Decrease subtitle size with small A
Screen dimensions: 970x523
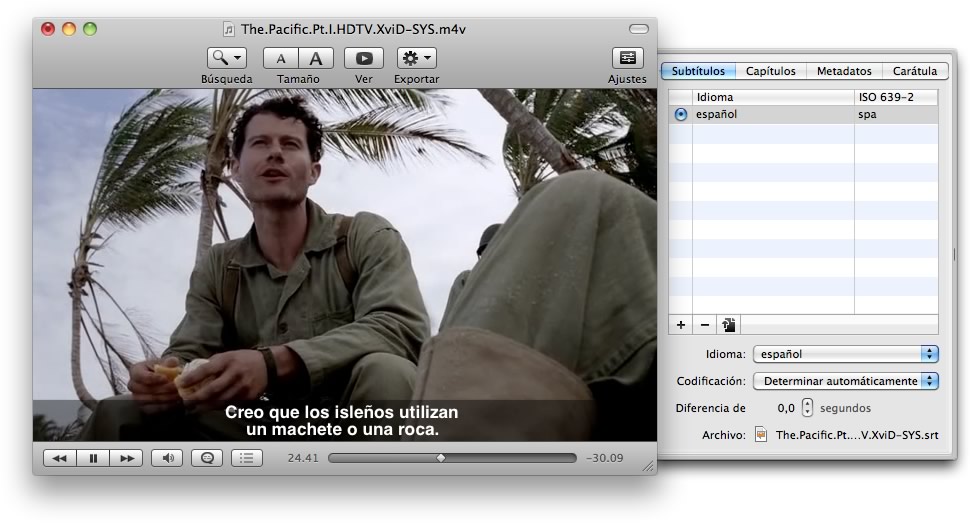tap(281, 58)
